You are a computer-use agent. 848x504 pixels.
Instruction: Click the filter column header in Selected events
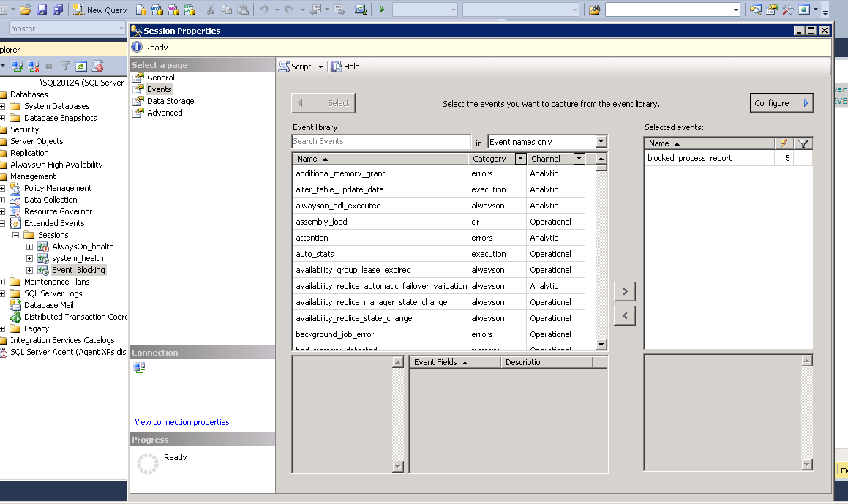click(x=803, y=144)
